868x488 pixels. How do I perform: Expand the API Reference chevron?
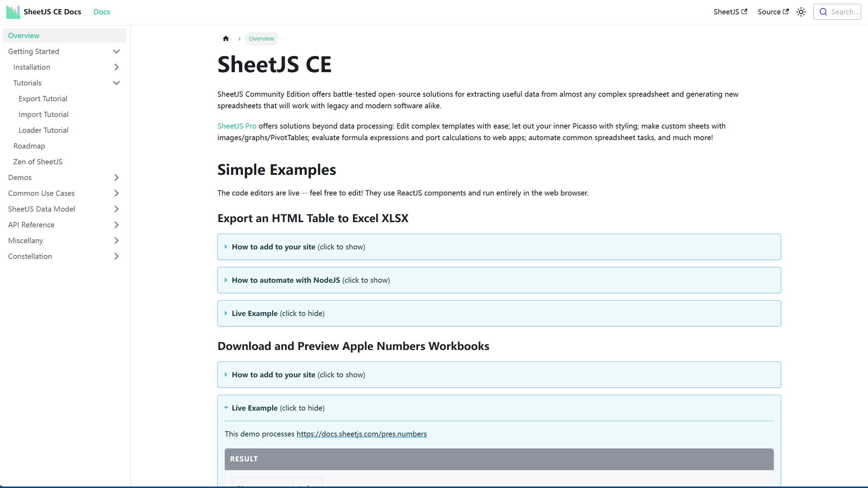click(x=116, y=225)
